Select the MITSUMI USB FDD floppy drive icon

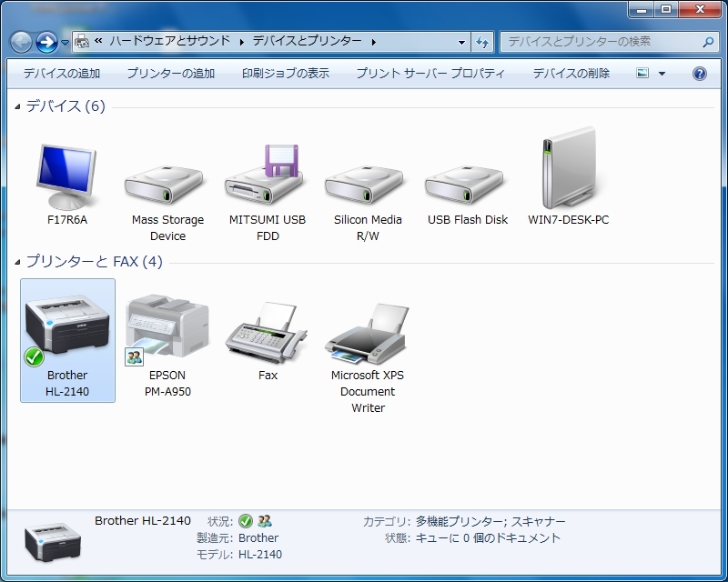pos(264,175)
